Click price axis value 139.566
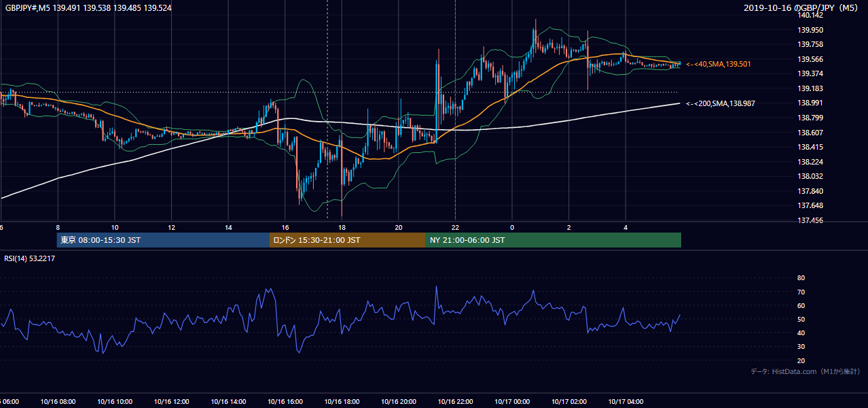 click(812, 59)
